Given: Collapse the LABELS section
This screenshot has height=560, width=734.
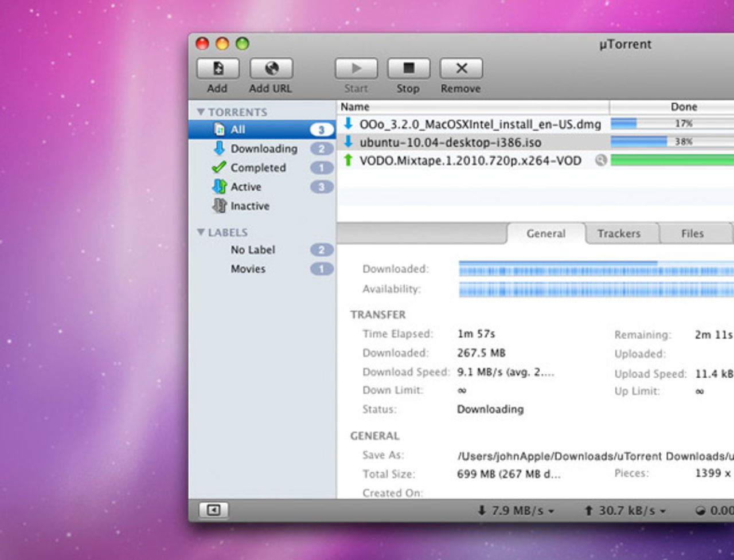Looking at the screenshot, I should [x=201, y=232].
